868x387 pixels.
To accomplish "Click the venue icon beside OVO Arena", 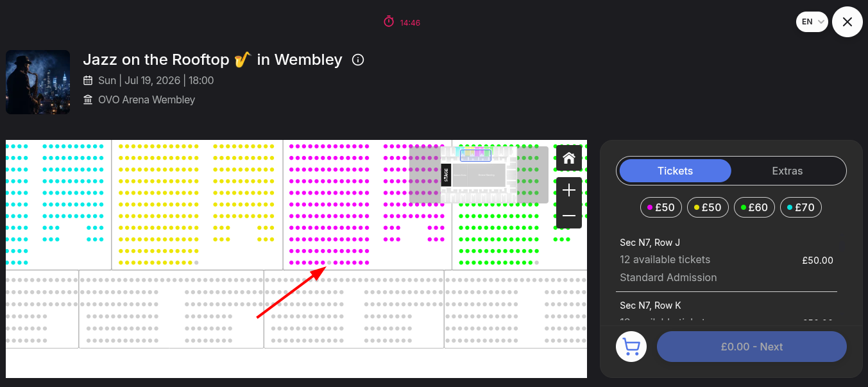I will pos(88,99).
